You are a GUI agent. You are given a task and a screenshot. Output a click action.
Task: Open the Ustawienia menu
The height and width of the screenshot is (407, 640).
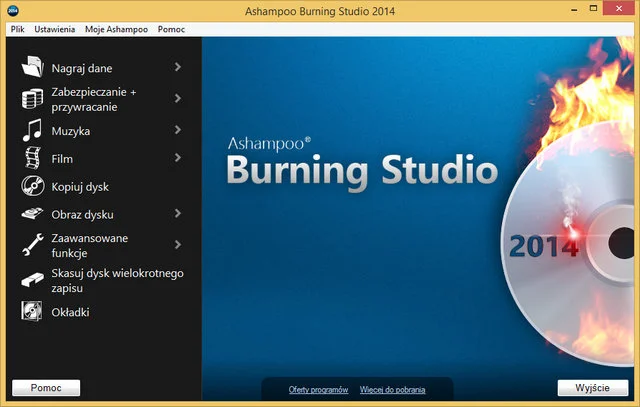click(55, 29)
